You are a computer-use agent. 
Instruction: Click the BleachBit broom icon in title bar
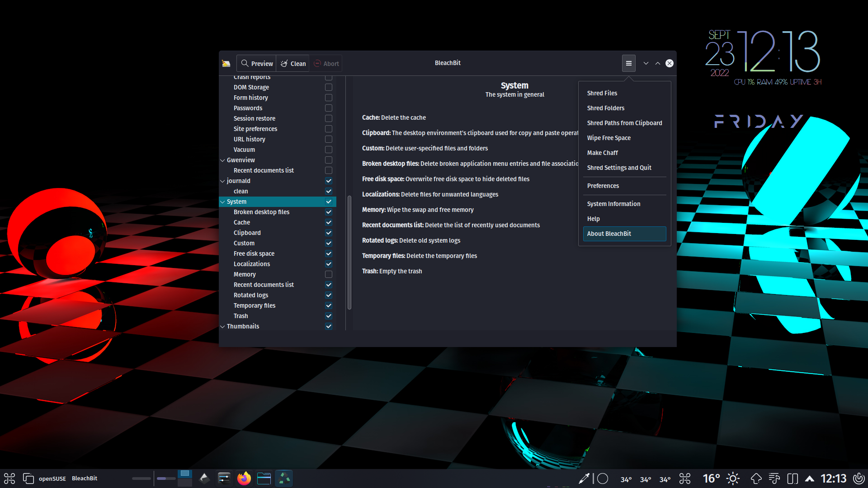click(x=226, y=63)
